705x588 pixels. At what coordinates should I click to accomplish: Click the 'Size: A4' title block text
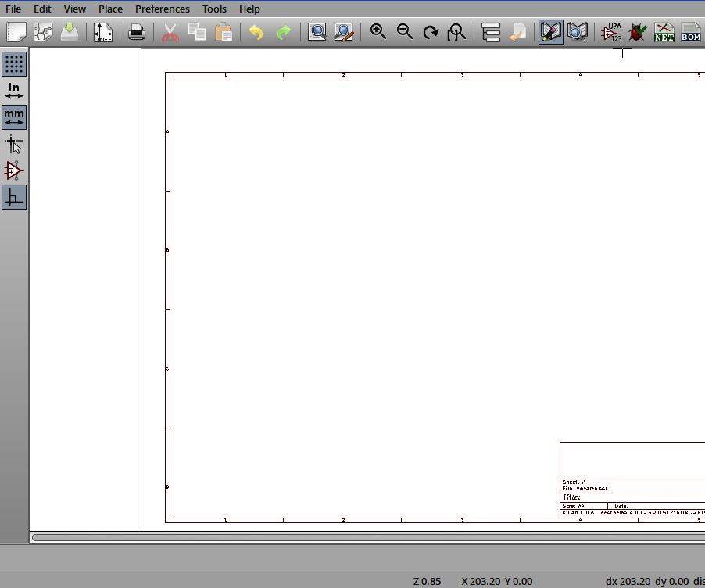[573, 506]
